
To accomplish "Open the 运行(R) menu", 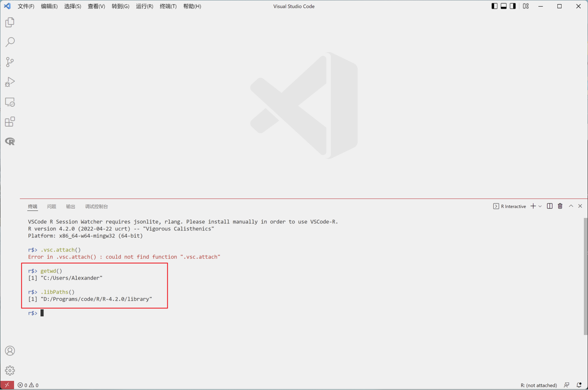I will click(x=145, y=6).
